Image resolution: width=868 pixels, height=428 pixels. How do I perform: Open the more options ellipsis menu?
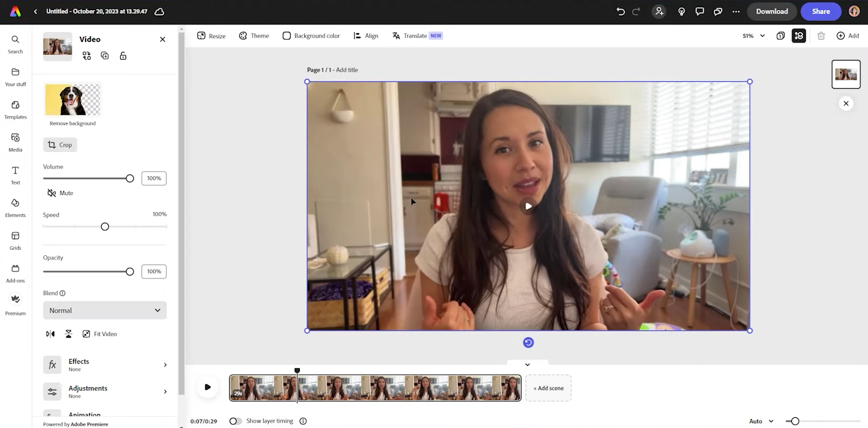(736, 11)
